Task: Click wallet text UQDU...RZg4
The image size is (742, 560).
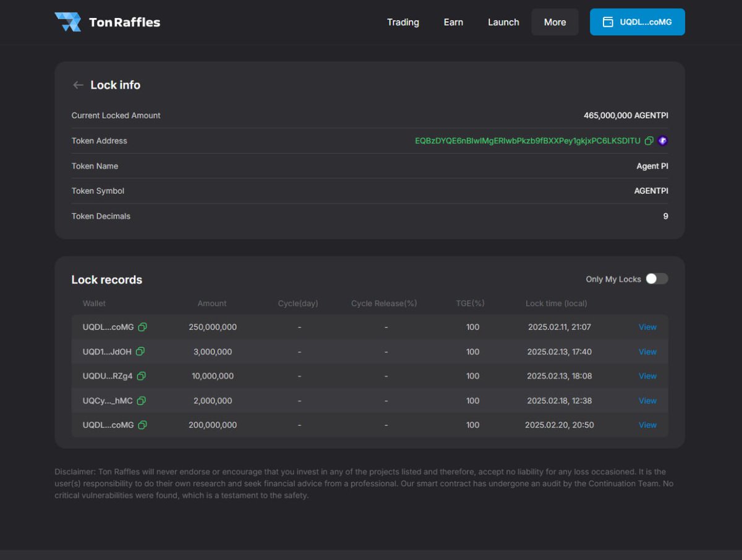Action: [x=108, y=376]
